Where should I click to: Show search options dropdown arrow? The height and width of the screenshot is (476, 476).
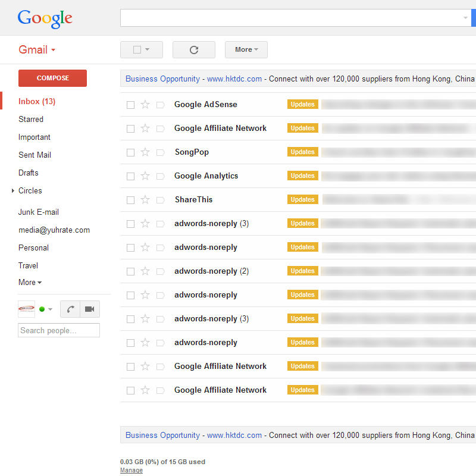[x=465, y=18]
